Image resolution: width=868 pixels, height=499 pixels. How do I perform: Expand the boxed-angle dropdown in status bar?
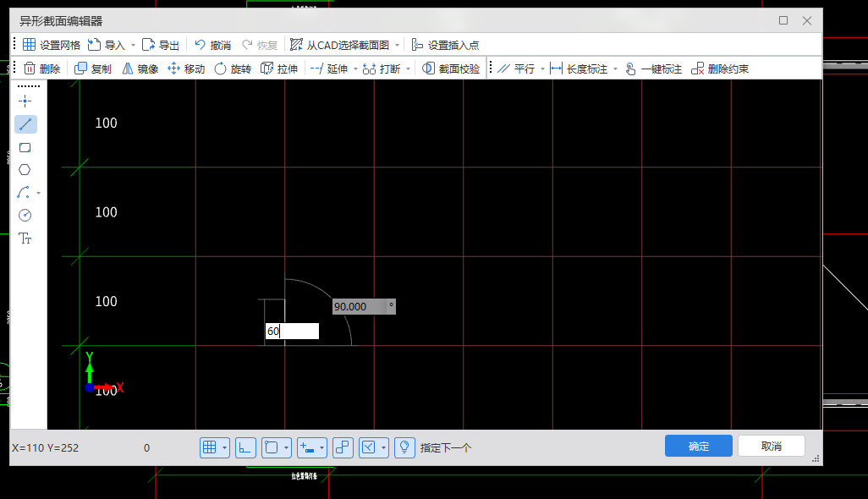click(383, 447)
